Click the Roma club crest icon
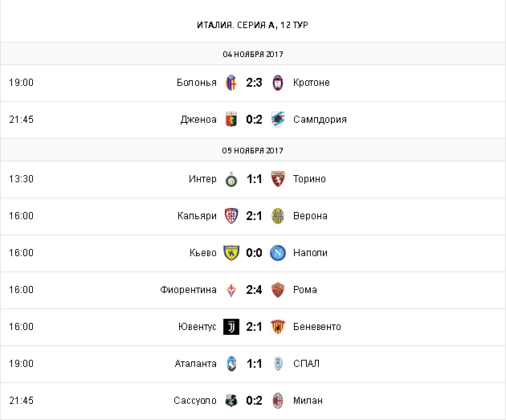This screenshot has width=506, height=420. 278,290
